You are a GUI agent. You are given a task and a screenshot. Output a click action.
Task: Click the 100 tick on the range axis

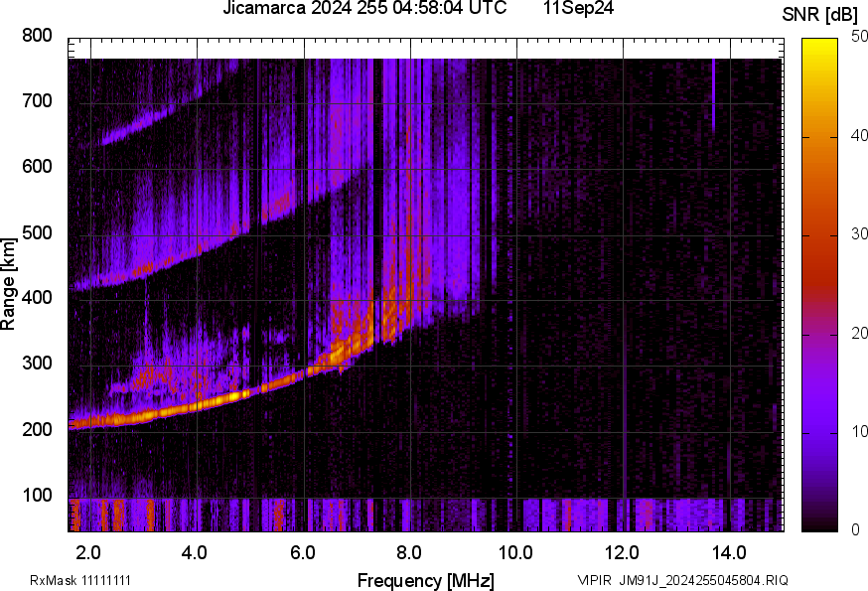[37, 496]
